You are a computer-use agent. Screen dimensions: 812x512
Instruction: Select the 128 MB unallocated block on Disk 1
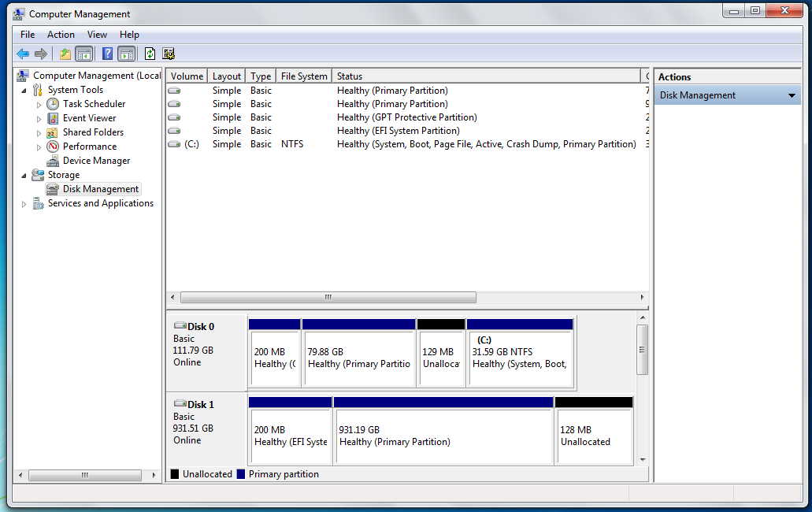click(x=594, y=431)
